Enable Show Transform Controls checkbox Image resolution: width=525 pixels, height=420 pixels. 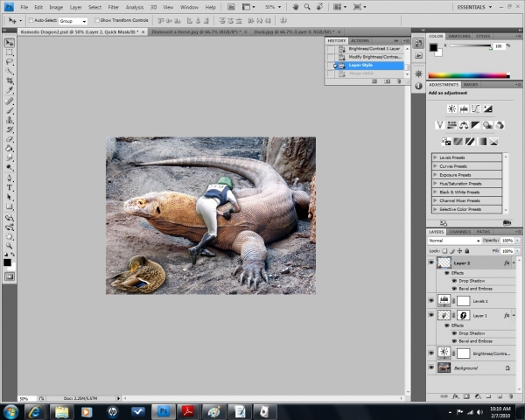pos(97,20)
